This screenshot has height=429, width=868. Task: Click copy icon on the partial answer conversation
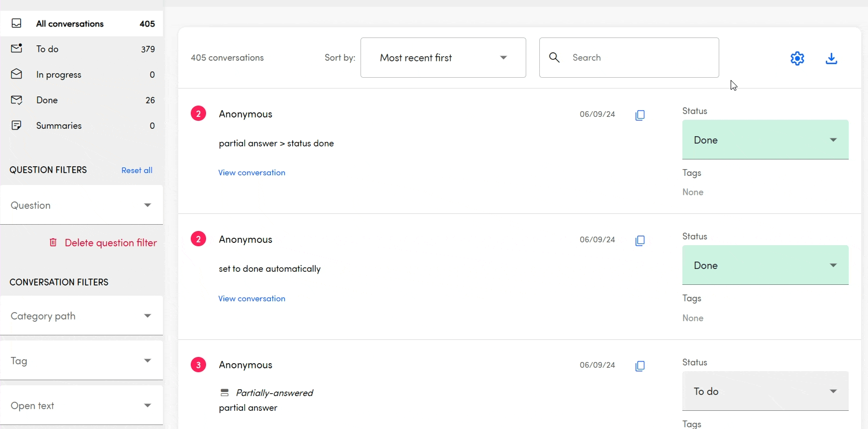pos(640,366)
